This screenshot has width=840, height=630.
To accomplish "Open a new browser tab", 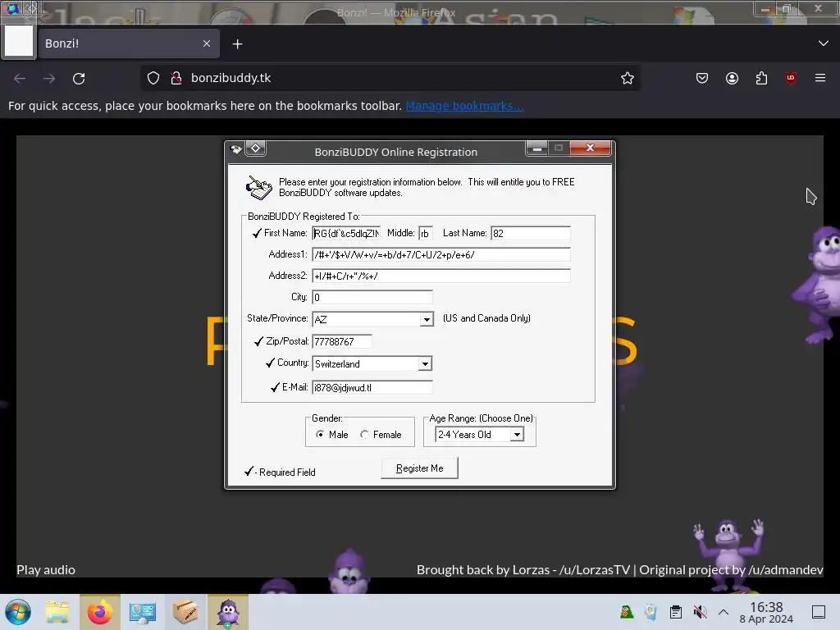I will [x=237, y=44].
